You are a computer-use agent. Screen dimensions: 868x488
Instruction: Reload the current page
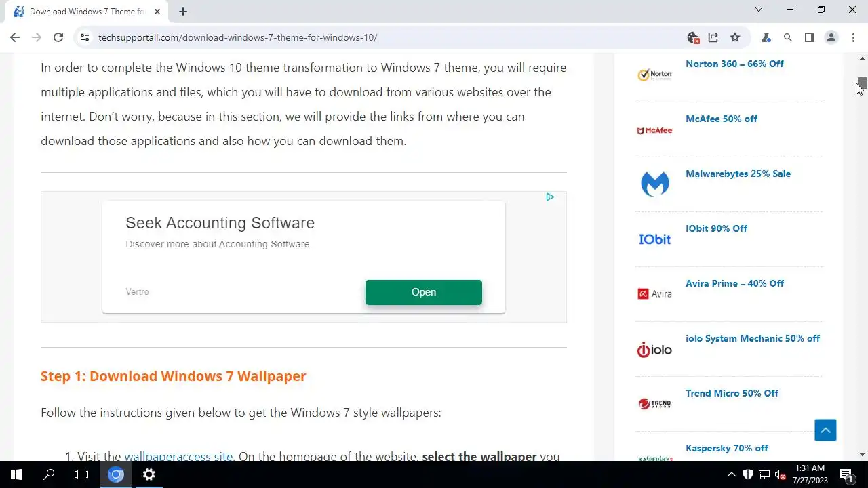click(x=58, y=37)
